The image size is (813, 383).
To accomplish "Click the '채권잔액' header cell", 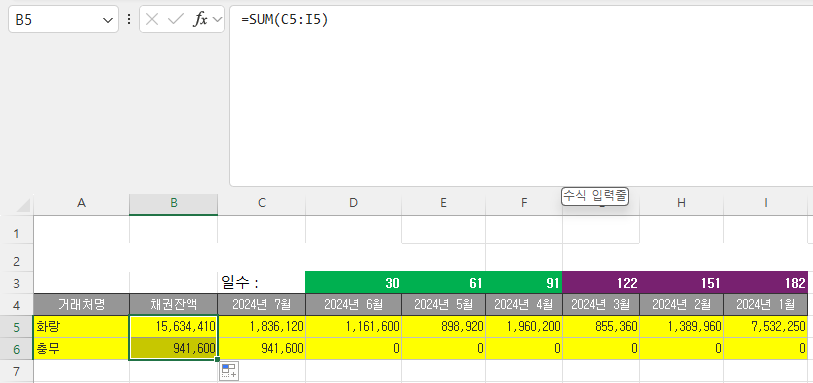I will (174, 305).
